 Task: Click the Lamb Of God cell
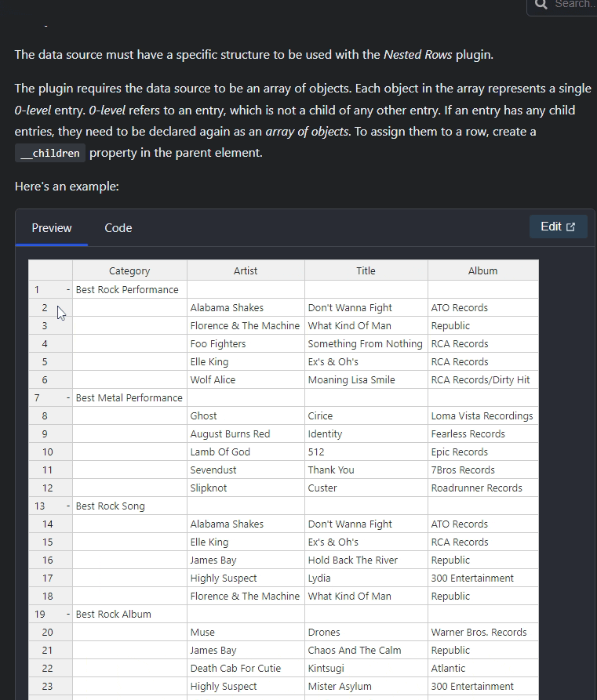click(246, 452)
